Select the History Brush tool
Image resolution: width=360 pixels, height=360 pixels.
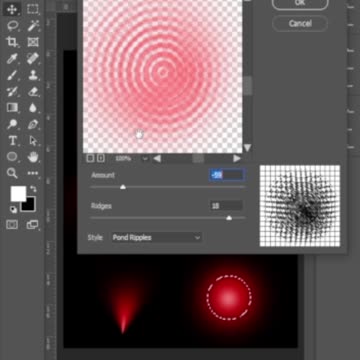12,91
